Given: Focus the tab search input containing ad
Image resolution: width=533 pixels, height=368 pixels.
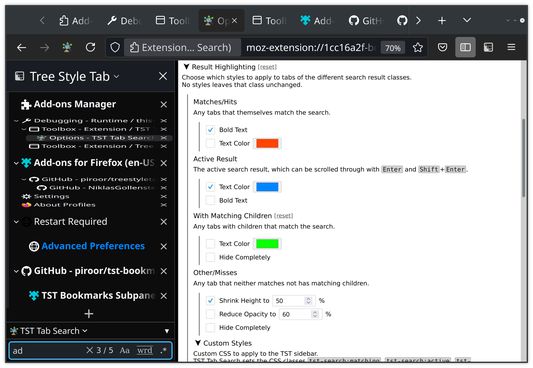Looking at the screenshot, I should pyautogui.click(x=47, y=350).
